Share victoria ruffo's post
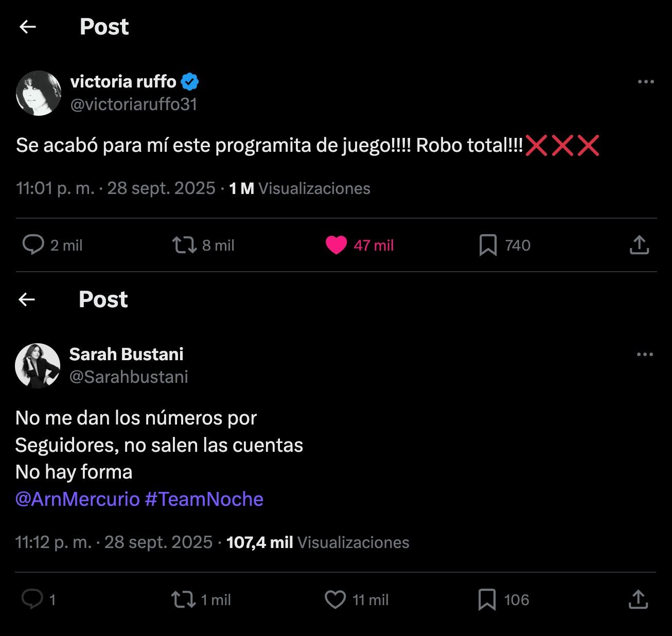This screenshot has width=672, height=636. click(x=639, y=245)
